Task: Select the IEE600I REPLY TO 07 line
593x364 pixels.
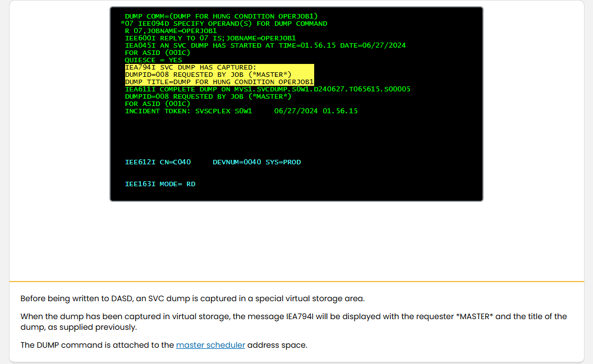Action: click(x=210, y=38)
